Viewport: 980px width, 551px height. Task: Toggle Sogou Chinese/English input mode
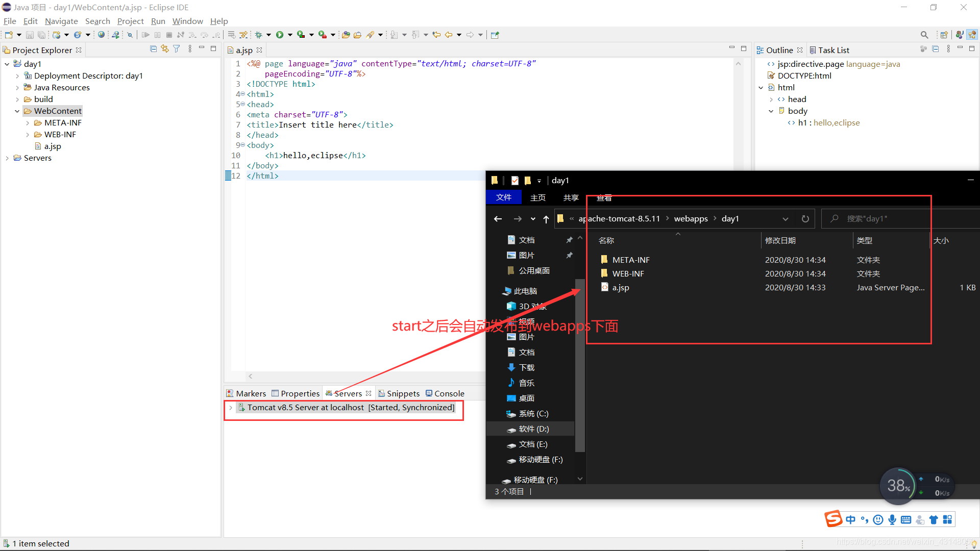tap(850, 519)
